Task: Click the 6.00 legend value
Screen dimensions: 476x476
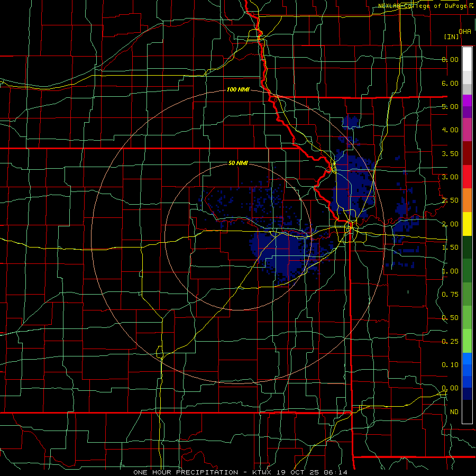Action: pyautogui.click(x=450, y=83)
